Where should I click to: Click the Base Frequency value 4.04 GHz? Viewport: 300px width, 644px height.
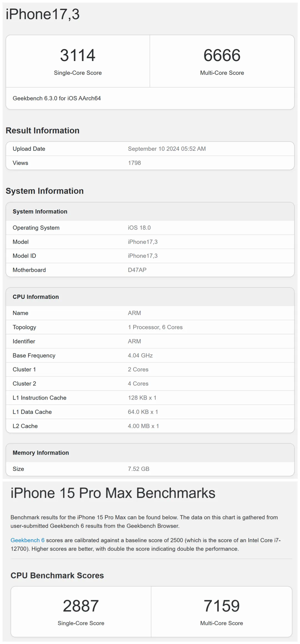(140, 355)
